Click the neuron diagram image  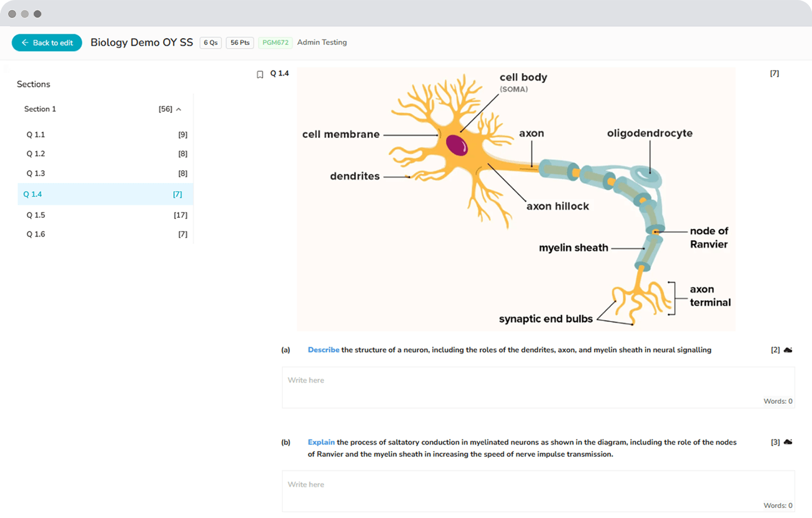coord(515,200)
